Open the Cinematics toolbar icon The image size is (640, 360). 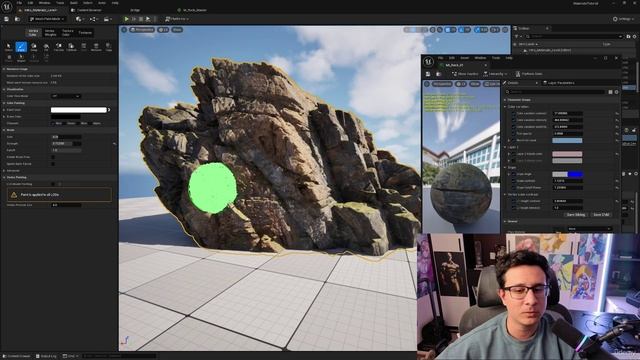pos(107,19)
